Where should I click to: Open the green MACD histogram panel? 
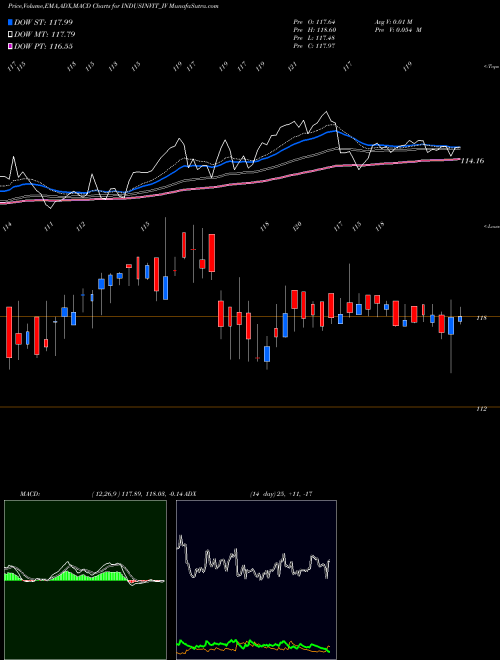(85, 580)
